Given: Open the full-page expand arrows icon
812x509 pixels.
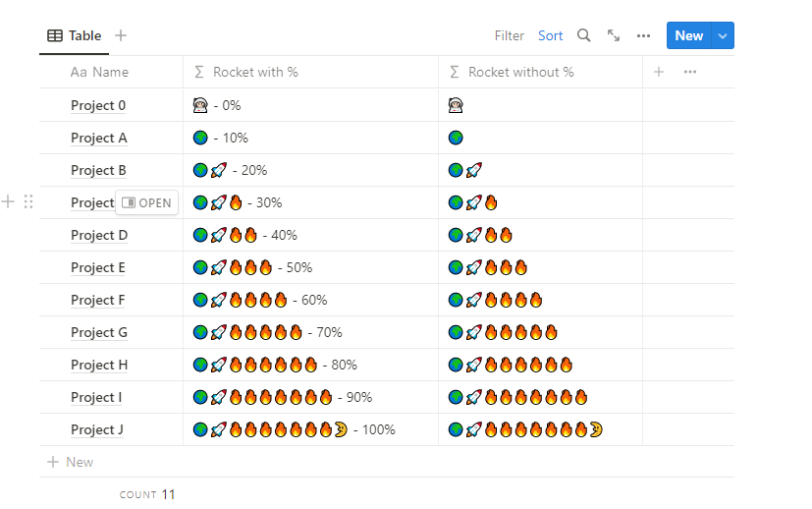Looking at the screenshot, I should coord(614,35).
